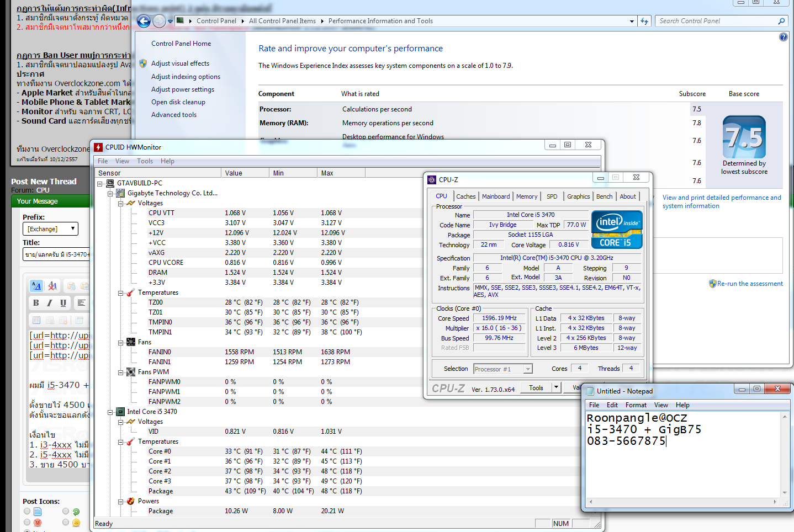Click the Remove text formatting icon
This screenshot has height=532, width=794.
52,286
